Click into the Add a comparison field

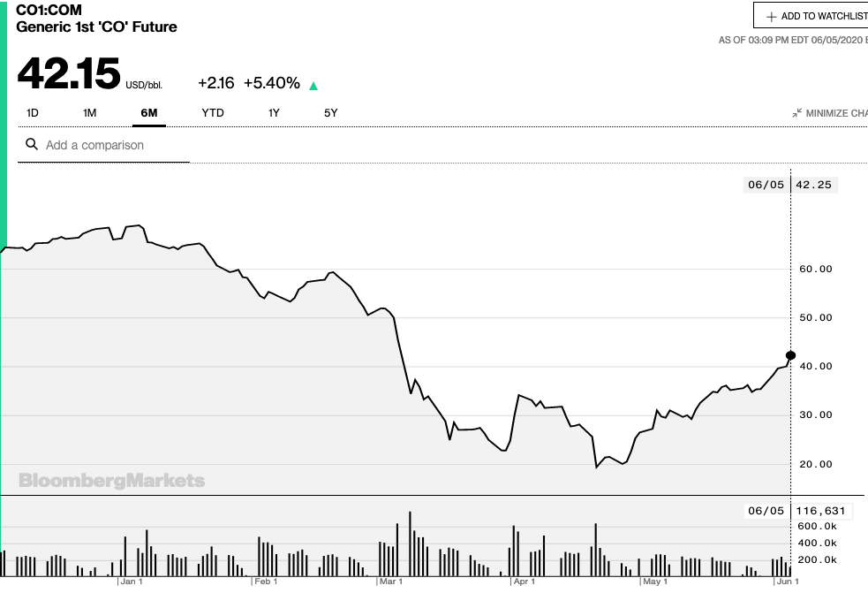(115, 145)
